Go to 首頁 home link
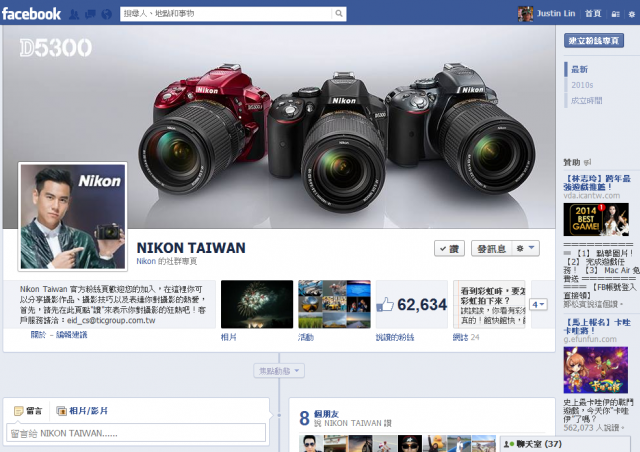The height and width of the screenshot is (452, 640). (593, 13)
